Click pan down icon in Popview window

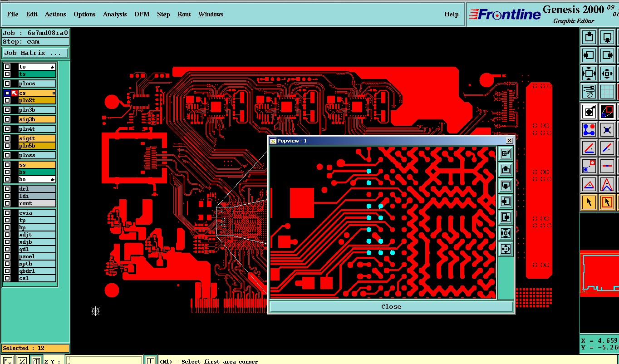pos(506,186)
